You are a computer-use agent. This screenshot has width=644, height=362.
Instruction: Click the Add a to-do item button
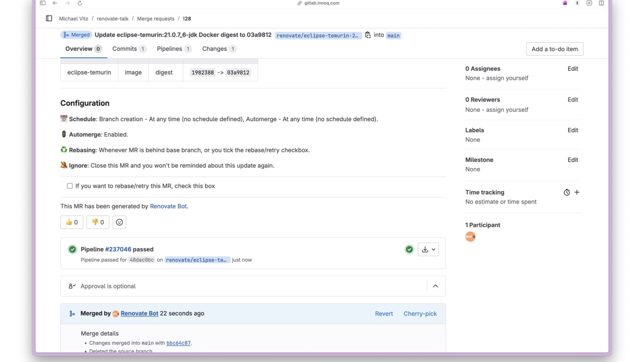tap(555, 49)
